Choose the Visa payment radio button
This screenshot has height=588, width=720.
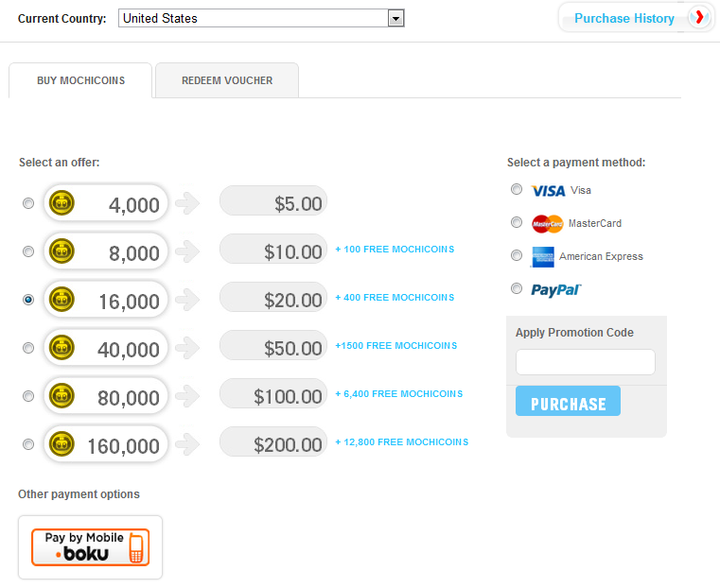click(517, 189)
